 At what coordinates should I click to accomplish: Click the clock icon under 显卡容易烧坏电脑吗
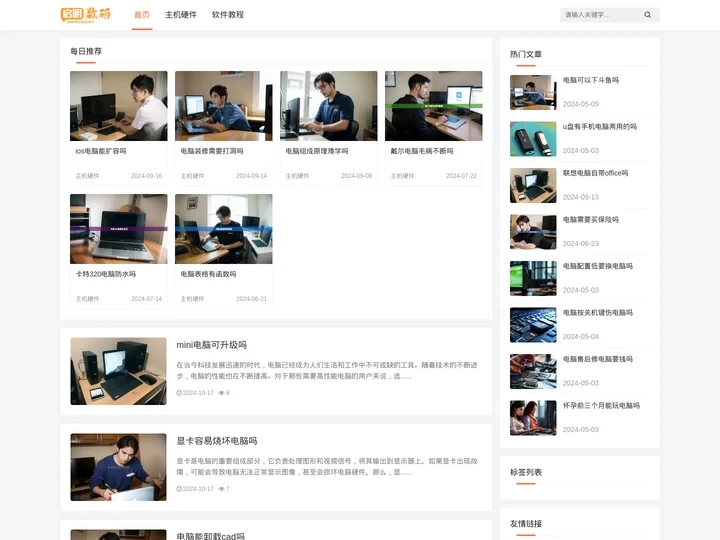click(x=179, y=489)
